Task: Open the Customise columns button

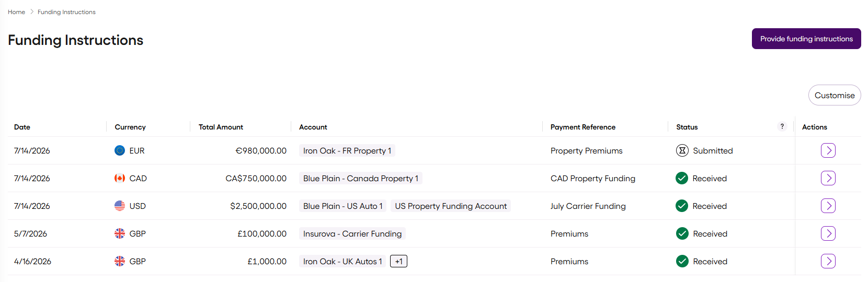Action: (x=835, y=95)
